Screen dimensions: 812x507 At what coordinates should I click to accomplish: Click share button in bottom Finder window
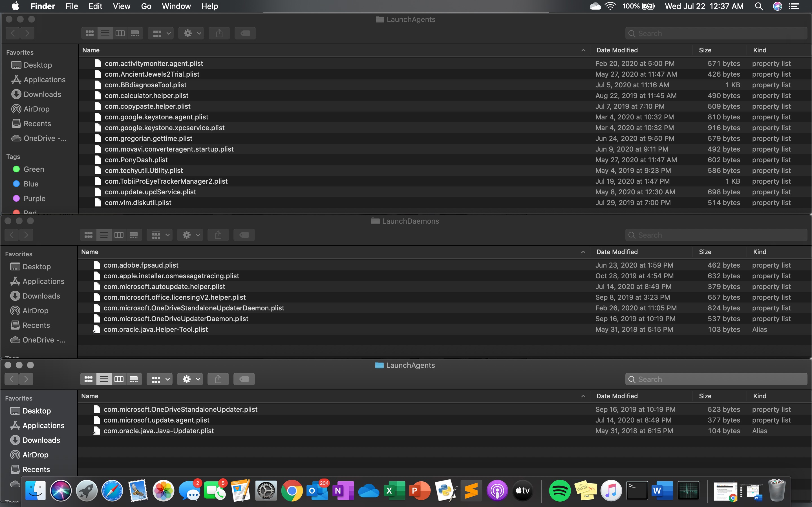coord(218,379)
